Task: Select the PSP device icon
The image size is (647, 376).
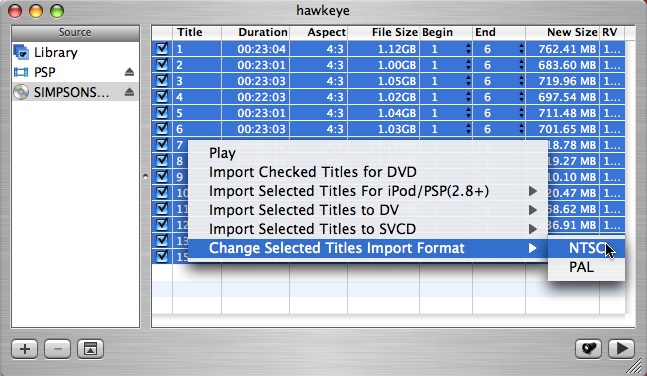Action: [x=21, y=72]
